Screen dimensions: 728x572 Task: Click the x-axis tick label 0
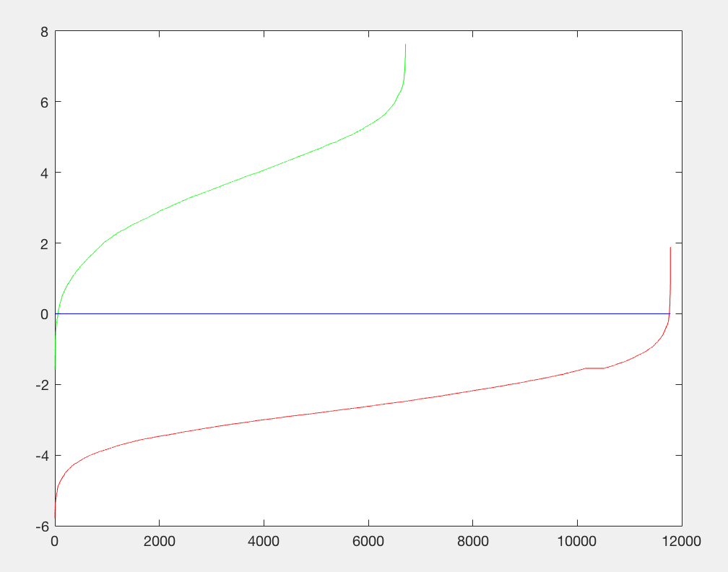click(x=55, y=542)
